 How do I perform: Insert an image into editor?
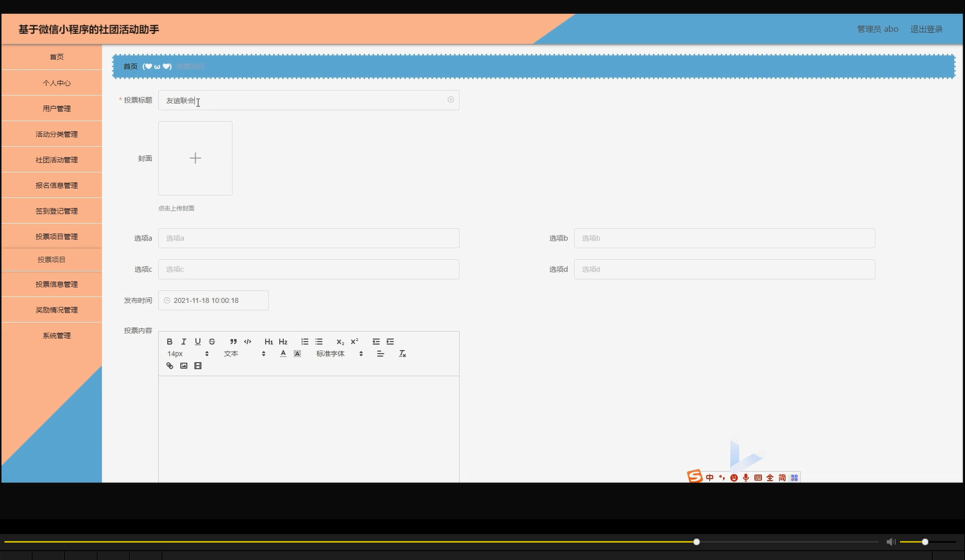point(184,366)
